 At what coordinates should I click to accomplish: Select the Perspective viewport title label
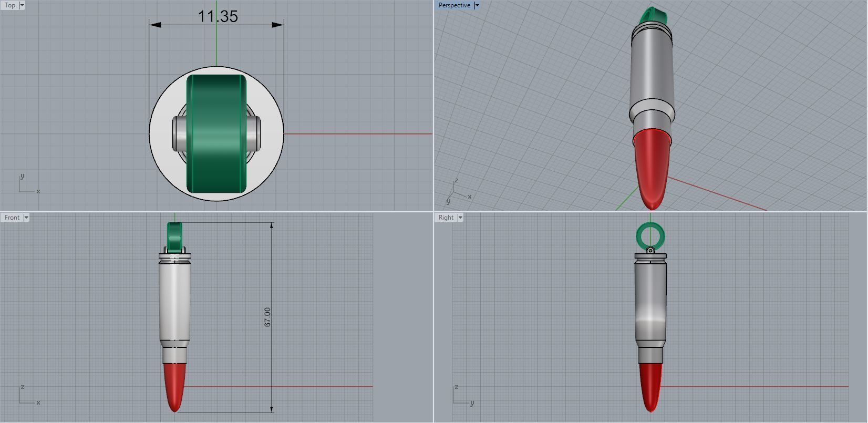454,5
